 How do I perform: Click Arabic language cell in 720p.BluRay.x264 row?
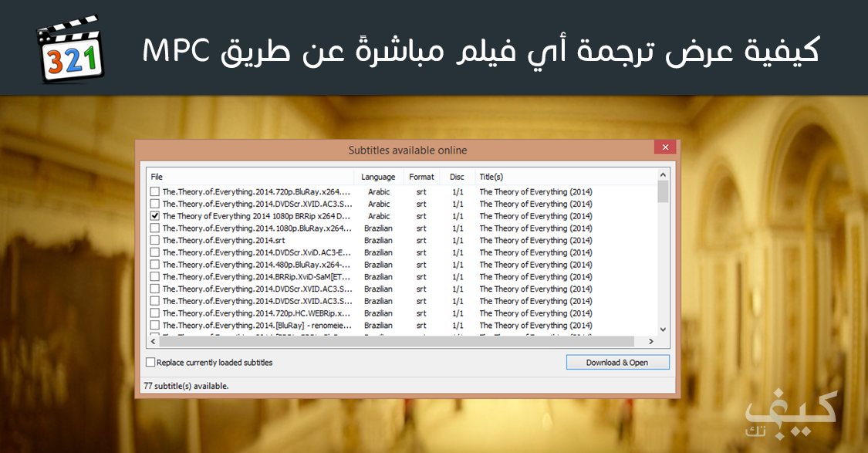point(379,191)
